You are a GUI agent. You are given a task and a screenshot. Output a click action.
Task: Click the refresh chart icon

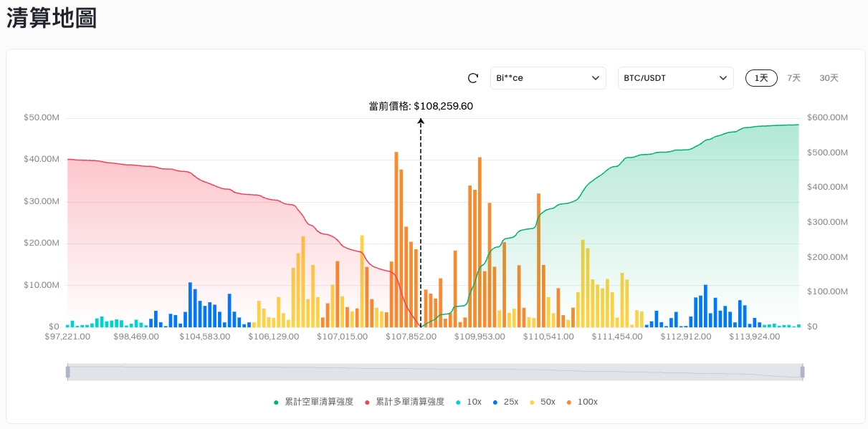472,78
